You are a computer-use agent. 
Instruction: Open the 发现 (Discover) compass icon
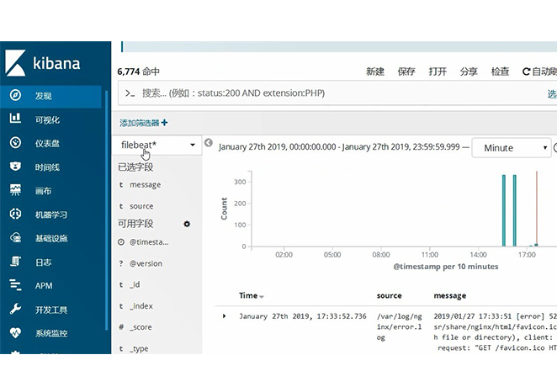click(x=15, y=96)
